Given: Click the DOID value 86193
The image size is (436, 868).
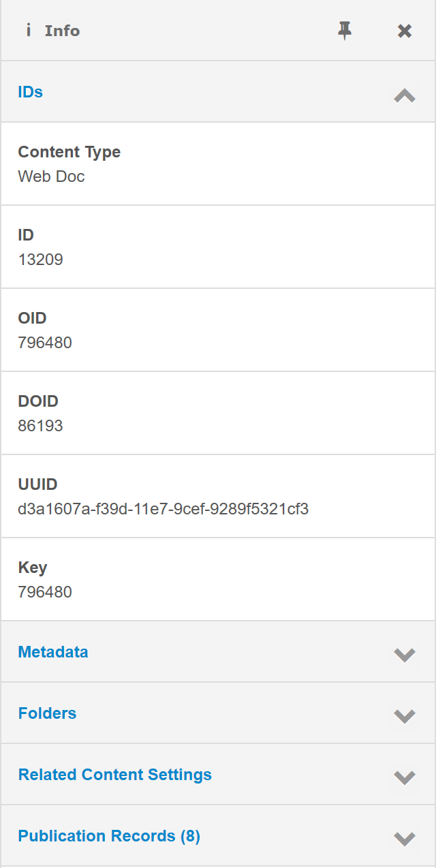Looking at the screenshot, I should point(40,426).
